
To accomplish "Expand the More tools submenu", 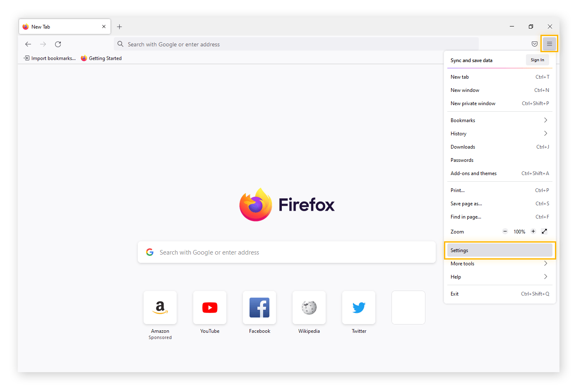I will click(x=499, y=264).
